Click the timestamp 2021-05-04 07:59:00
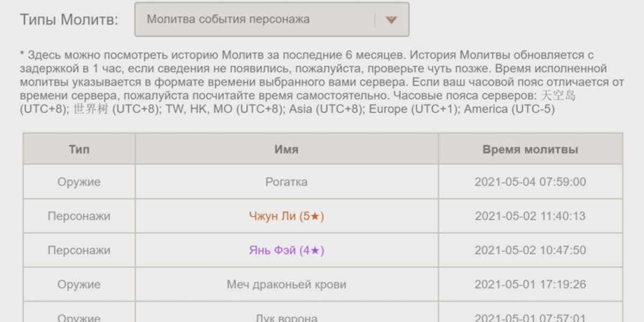The image size is (644, 322). (x=530, y=182)
